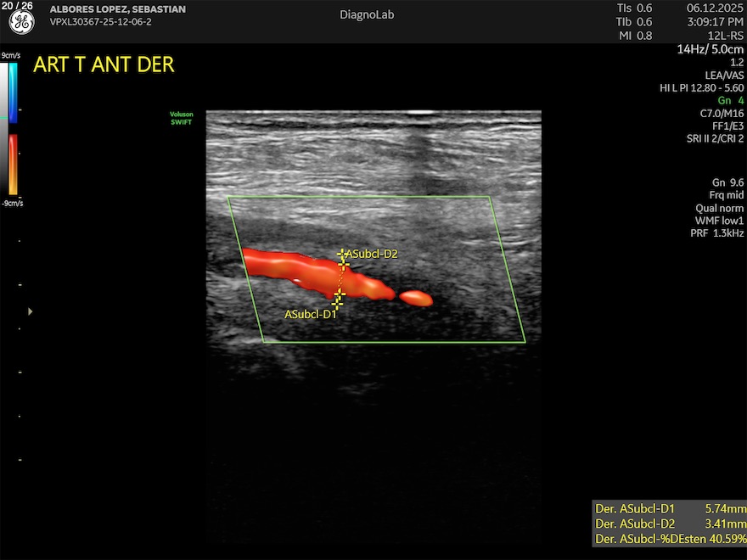Click the red-orange lower color velocity bar

click(13, 165)
